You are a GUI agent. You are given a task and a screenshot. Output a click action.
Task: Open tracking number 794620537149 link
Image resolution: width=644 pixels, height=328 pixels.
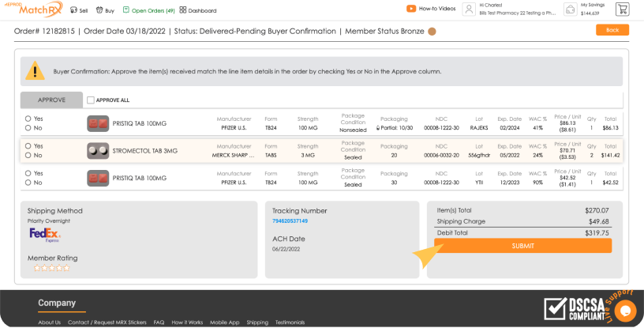(290, 221)
